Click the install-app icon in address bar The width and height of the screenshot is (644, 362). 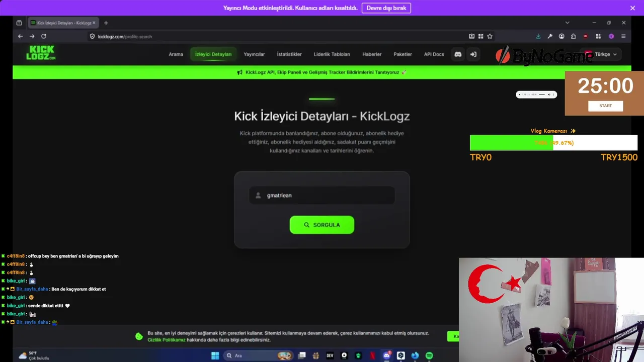[x=471, y=36]
